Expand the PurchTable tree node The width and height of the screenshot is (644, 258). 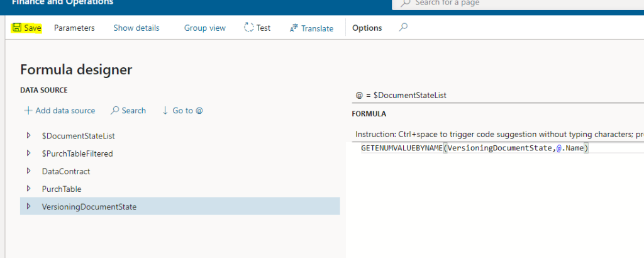[x=28, y=188]
